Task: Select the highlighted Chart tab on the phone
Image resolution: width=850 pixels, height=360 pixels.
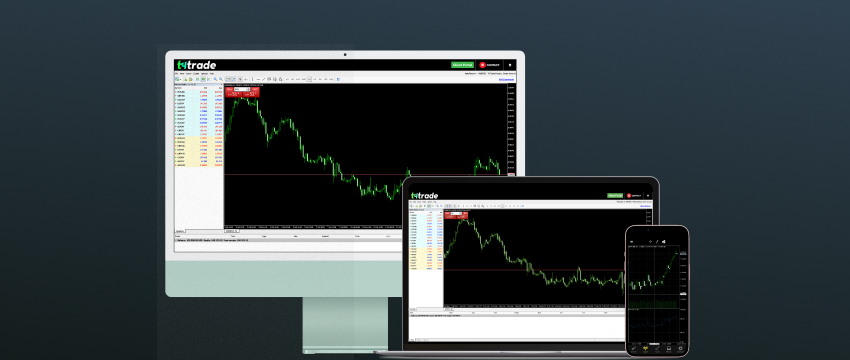Action: click(646, 349)
